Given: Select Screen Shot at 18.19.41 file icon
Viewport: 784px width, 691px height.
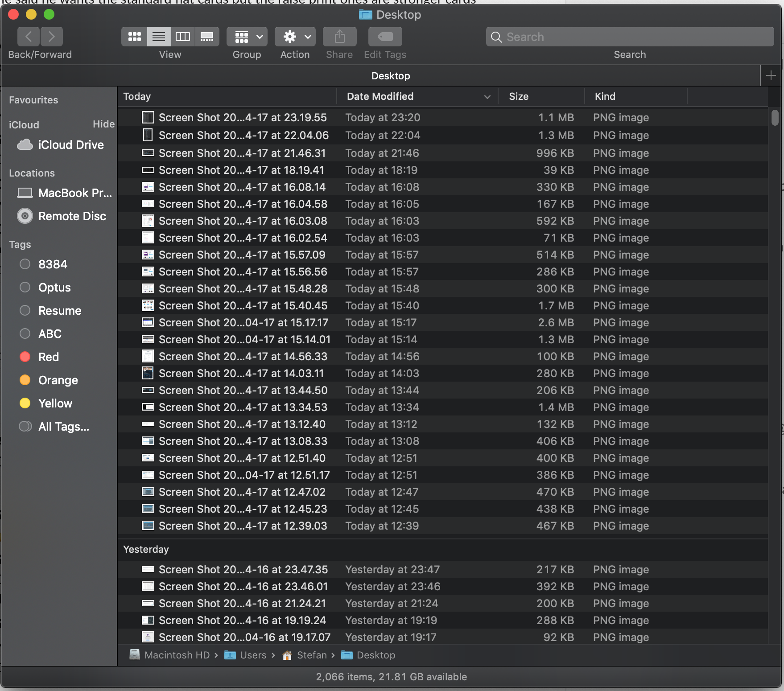Looking at the screenshot, I should point(148,170).
